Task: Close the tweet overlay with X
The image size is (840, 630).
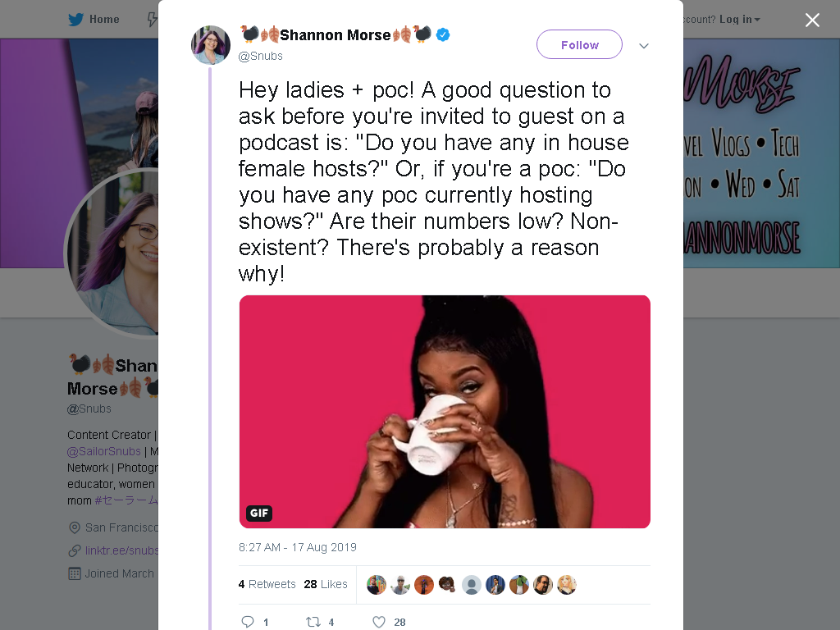Action: click(812, 20)
